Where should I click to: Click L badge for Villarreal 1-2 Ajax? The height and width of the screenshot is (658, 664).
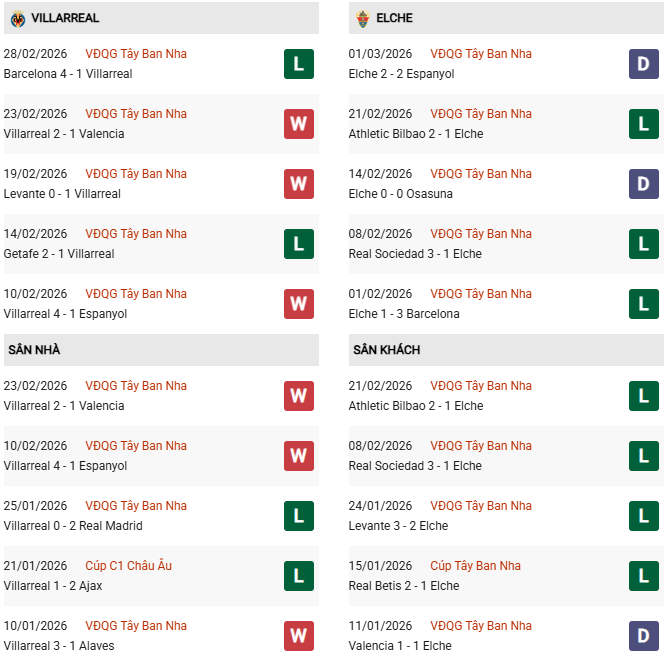[x=298, y=576]
